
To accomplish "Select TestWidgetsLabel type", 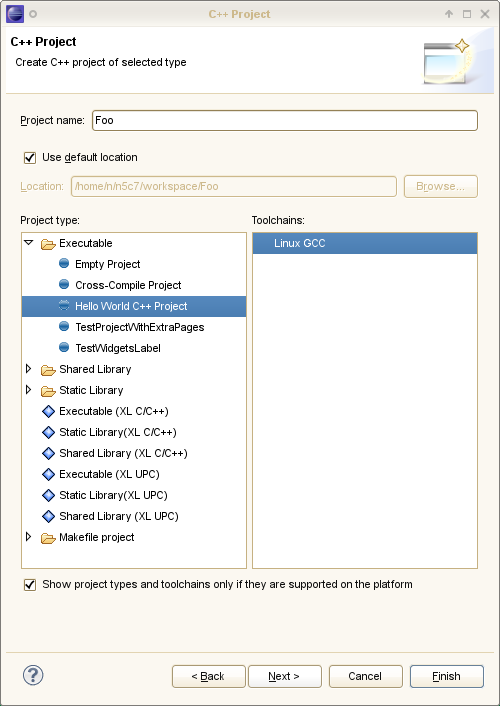I will click(x=118, y=348).
